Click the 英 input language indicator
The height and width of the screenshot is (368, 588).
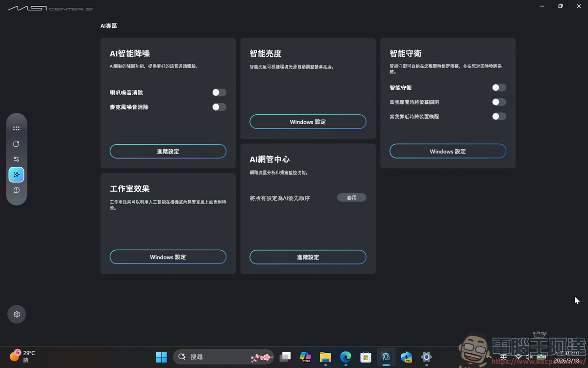(503, 357)
